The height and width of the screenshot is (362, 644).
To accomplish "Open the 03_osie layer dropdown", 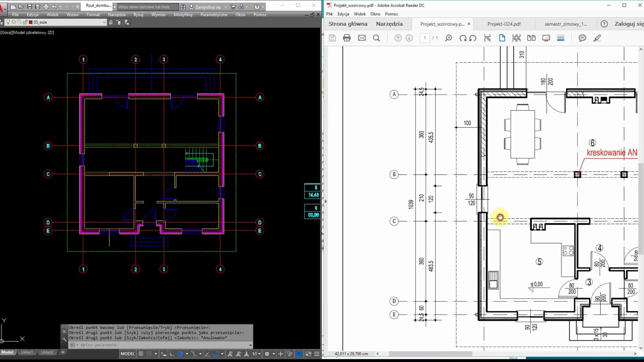I will pyautogui.click(x=105, y=22).
